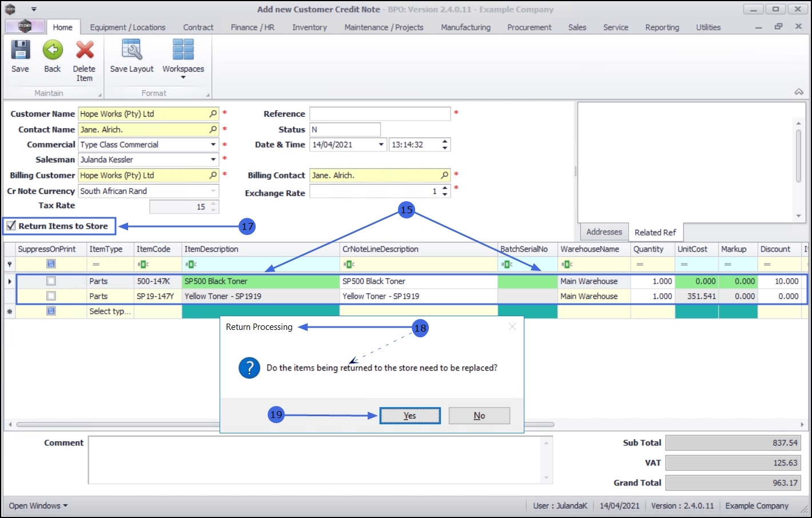Click the Quantity filter equals icon
This screenshot has width=812, height=518.
(x=640, y=264)
